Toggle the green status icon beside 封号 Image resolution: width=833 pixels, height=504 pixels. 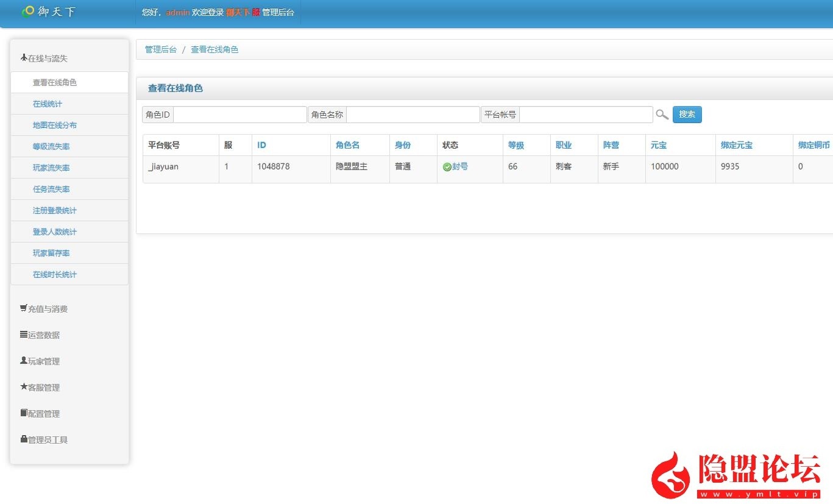click(446, 167)
